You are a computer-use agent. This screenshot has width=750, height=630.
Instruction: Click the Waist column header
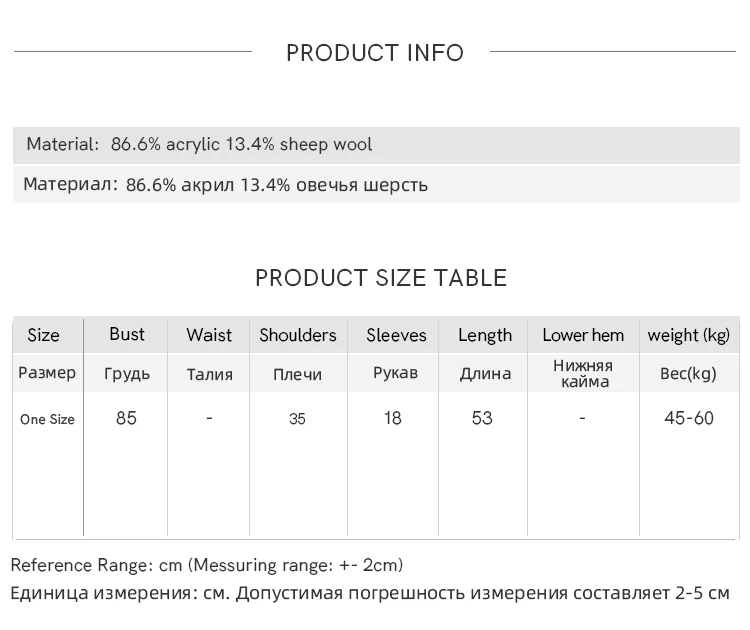[x=209, y=335]
